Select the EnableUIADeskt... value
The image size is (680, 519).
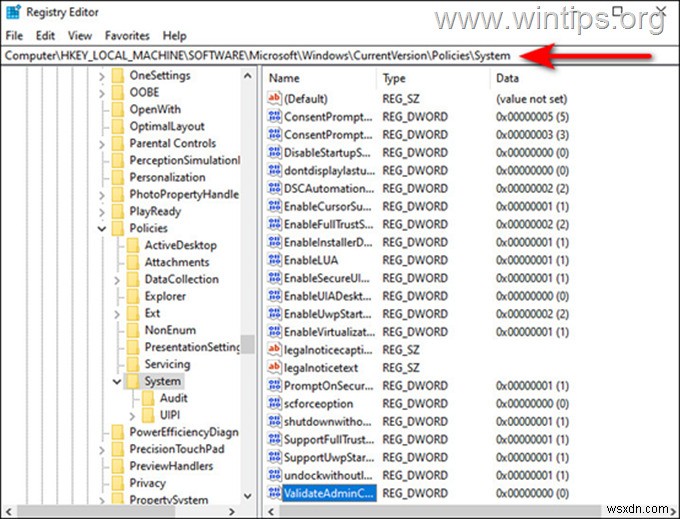[327, 296]
